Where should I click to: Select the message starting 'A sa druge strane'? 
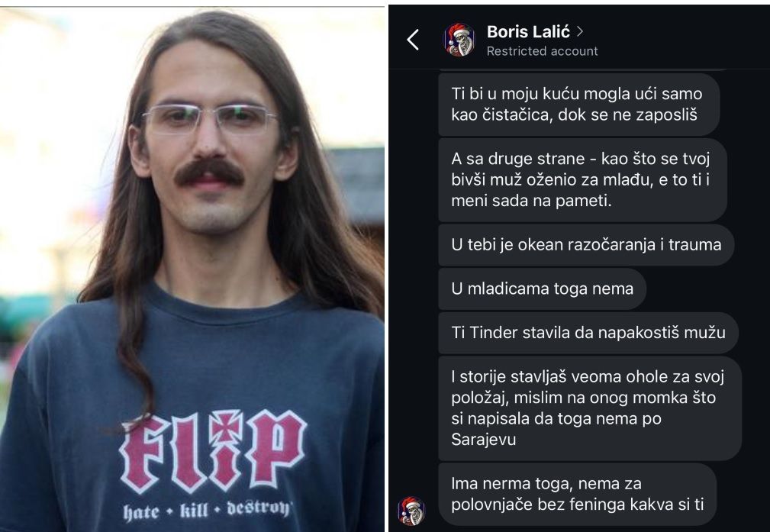point(582,180)
